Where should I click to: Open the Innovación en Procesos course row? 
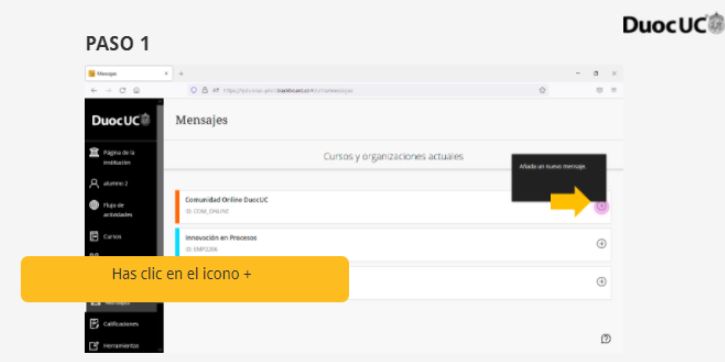[x=393, y=244]
